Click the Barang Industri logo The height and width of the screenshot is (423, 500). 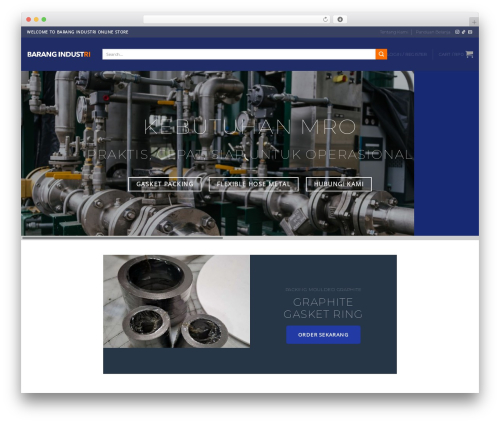coord(59,54)
